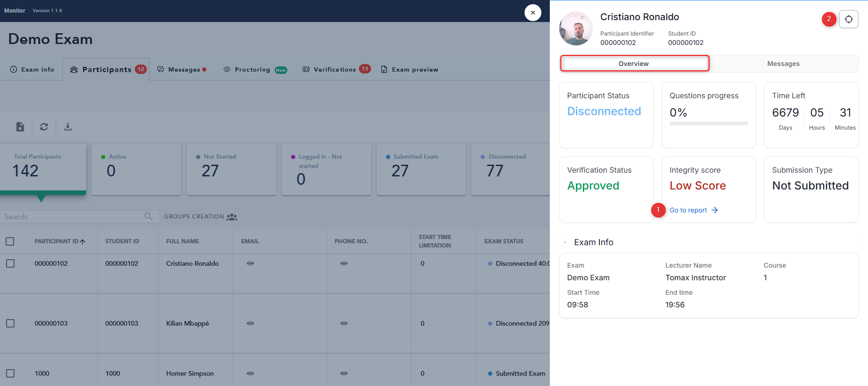The height and width of the screenshot is (386, 868).
Task: Switch to the Overview tab
Action: pyautogui.click(x=635, y=64)
